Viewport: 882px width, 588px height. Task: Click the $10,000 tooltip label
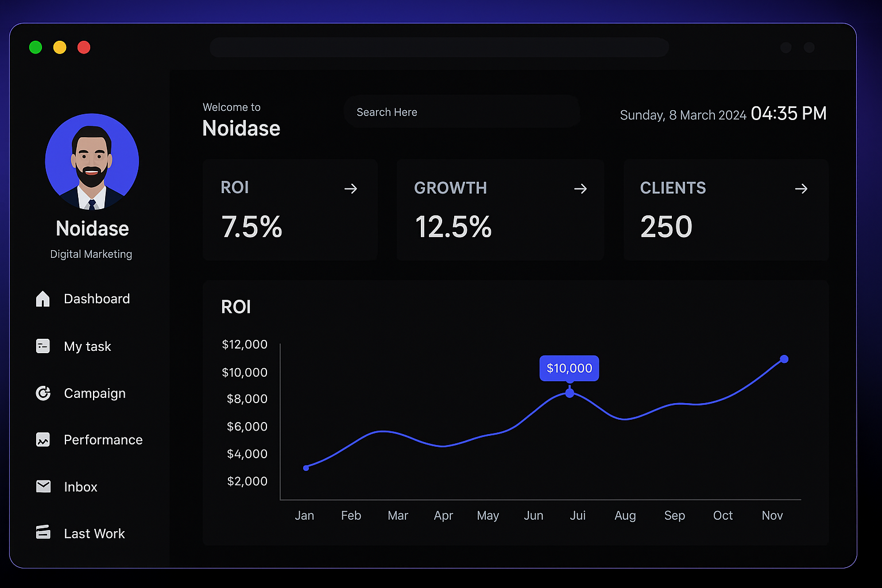569,369
